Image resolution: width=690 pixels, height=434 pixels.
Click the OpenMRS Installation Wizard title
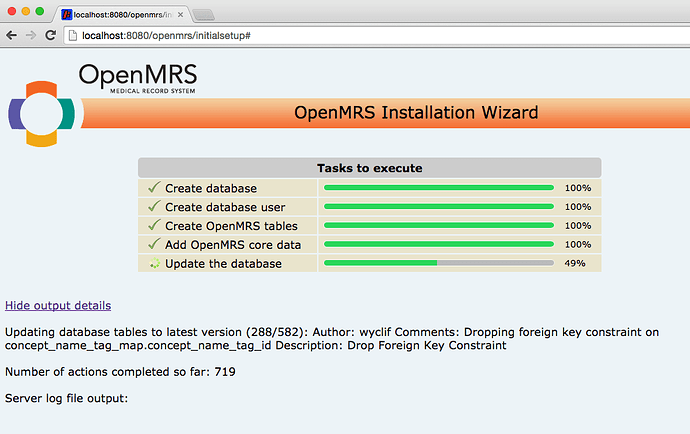click(x=416, y=113)
